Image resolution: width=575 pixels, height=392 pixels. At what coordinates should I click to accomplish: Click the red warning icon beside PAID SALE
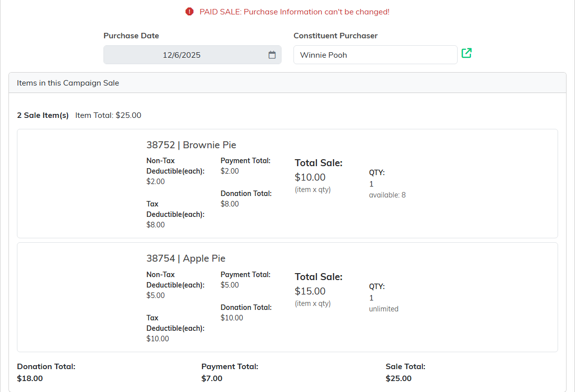click(x=189, y=12)
